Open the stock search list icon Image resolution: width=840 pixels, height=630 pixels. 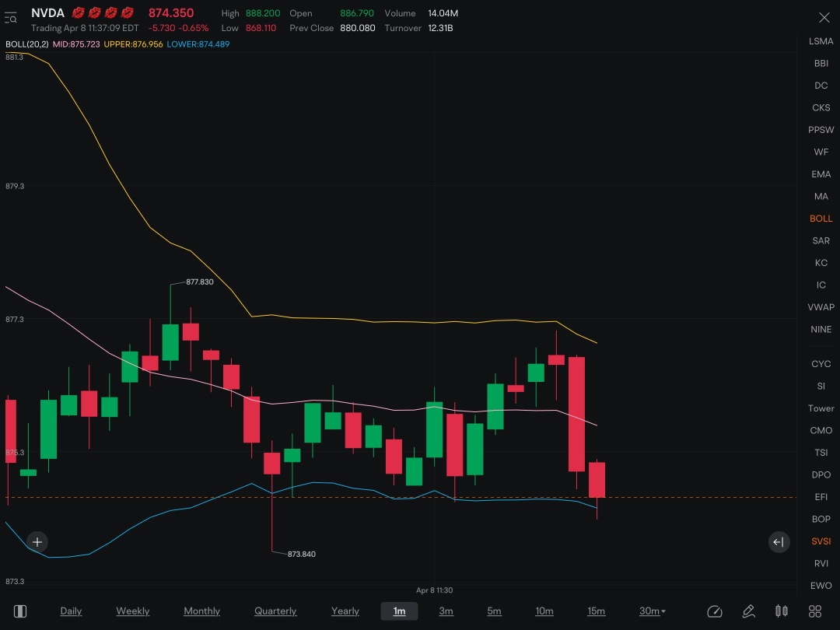click(x=11, y=18)
